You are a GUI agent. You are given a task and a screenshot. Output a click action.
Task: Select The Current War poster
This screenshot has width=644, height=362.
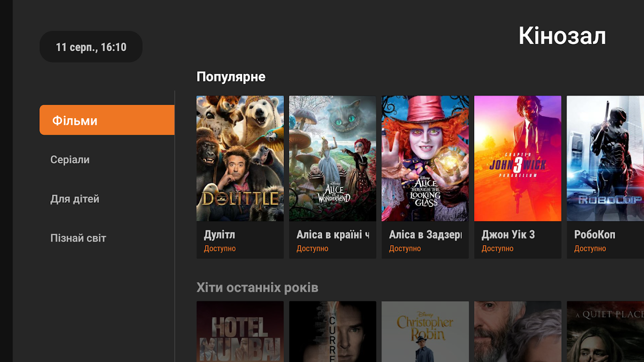click(x=332, y=332)
